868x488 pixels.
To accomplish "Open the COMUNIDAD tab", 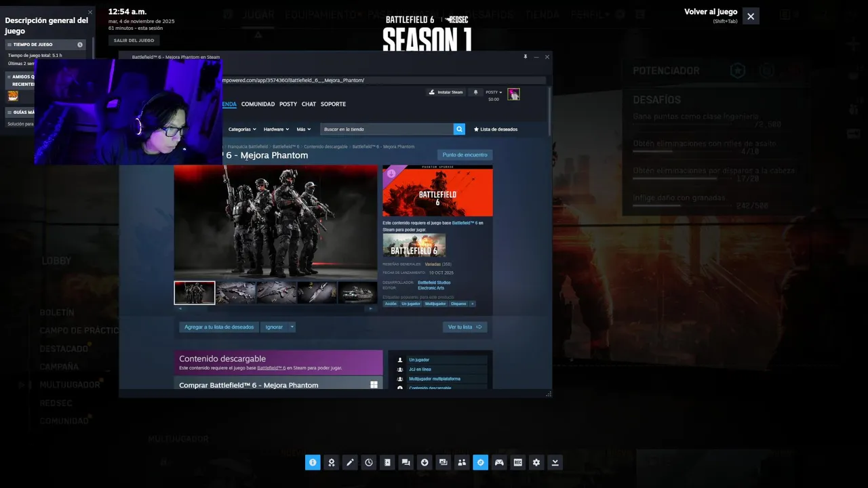I will pos(258,104).
